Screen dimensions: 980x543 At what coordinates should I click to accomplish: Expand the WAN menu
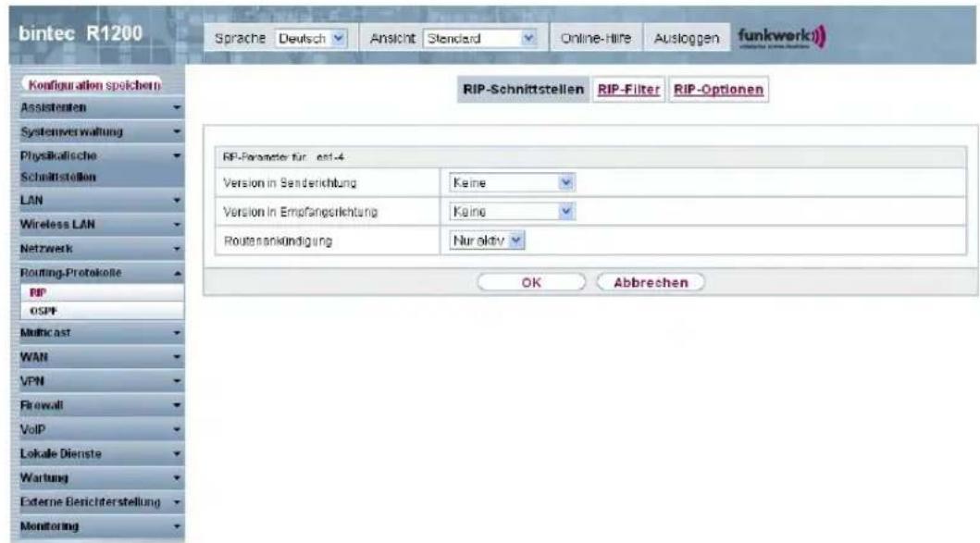pyautogui.click(x=99, y=357)
